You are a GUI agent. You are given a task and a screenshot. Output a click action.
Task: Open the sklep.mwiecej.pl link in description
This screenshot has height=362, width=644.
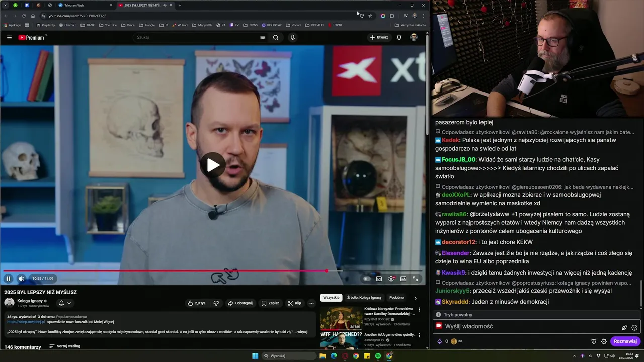(26, 322)
